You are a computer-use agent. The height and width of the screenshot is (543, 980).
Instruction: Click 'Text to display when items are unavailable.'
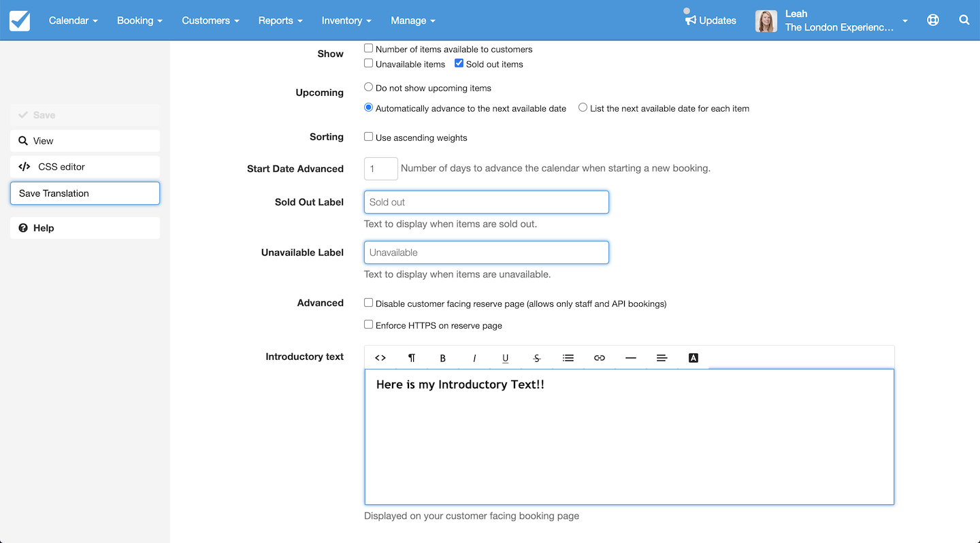point(457,274)
